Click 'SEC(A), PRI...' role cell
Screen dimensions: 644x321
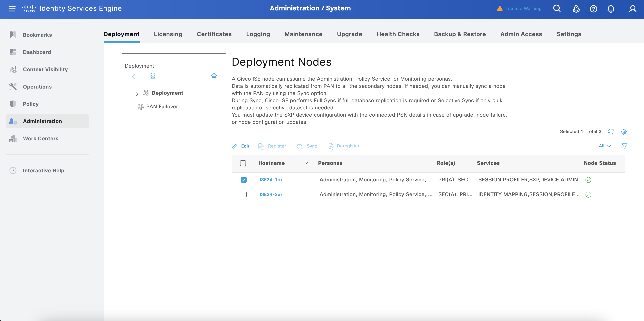pyautogui.click(x=455, y=194)
